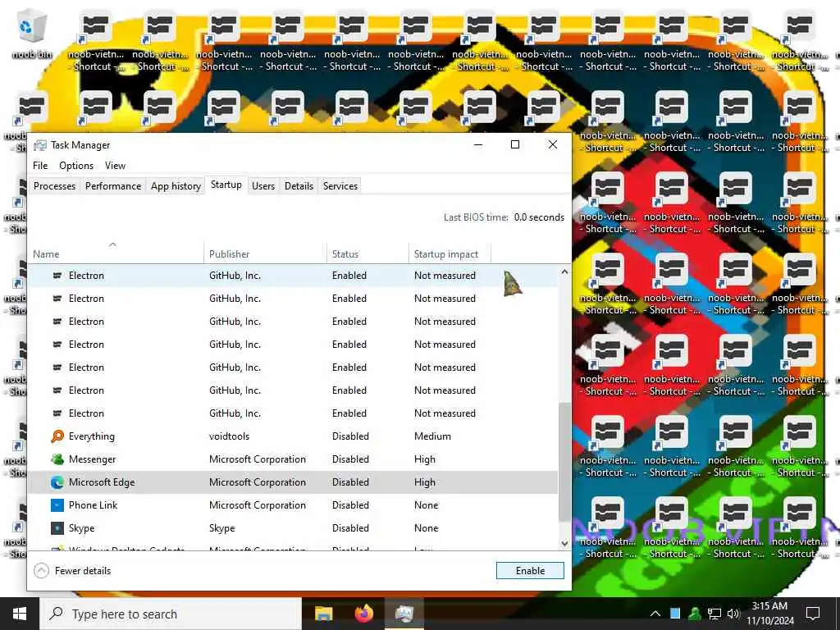
Task: Click the startup list scroll down arrow
Action: (x=564, y=543)
